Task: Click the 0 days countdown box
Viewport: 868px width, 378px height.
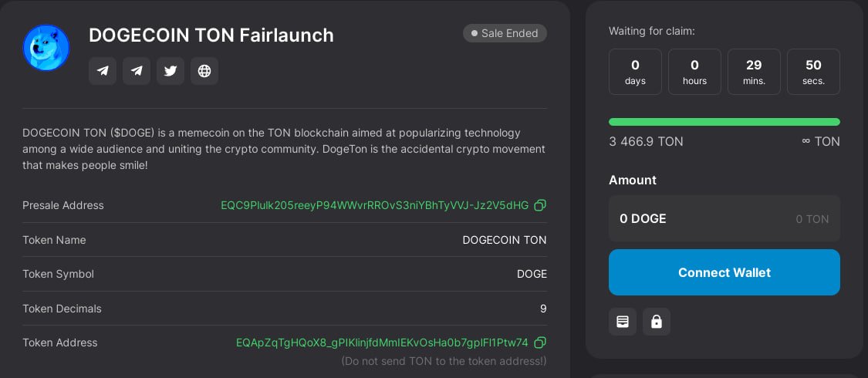Action: [636, 72]
